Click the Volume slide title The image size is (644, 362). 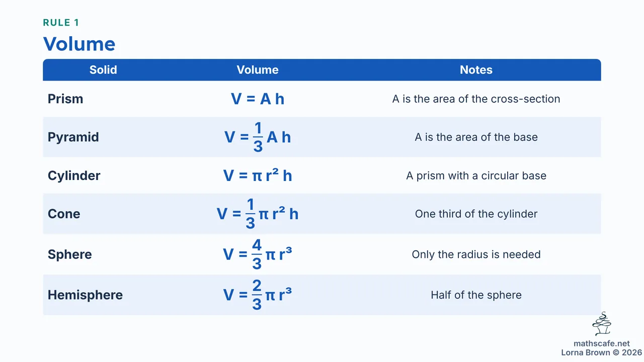point(79,44)
